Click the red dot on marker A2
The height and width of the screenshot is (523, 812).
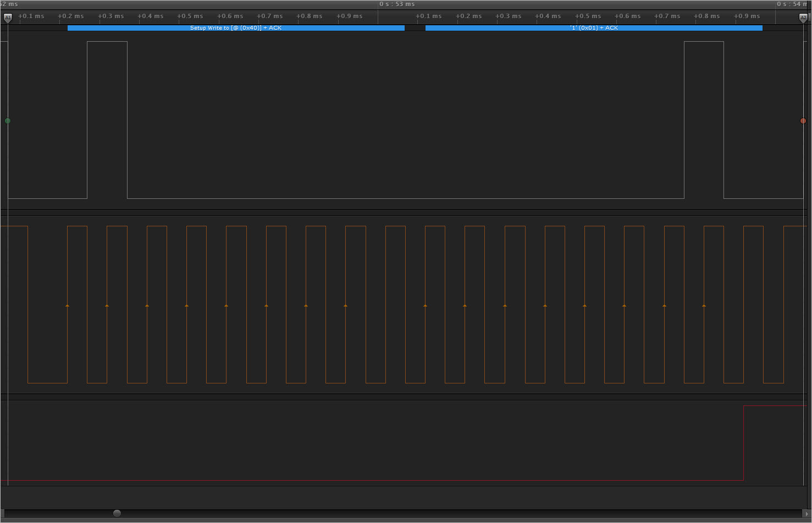[803, 121]
